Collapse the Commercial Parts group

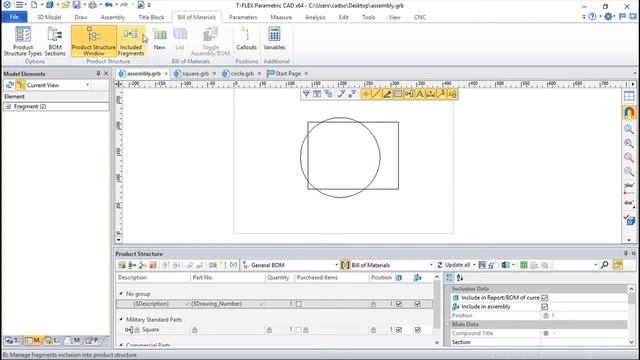[121, 345]
